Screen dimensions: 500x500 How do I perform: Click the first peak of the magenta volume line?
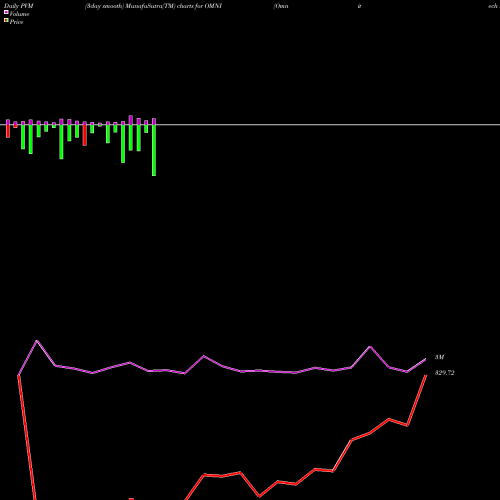coord(37,341)
